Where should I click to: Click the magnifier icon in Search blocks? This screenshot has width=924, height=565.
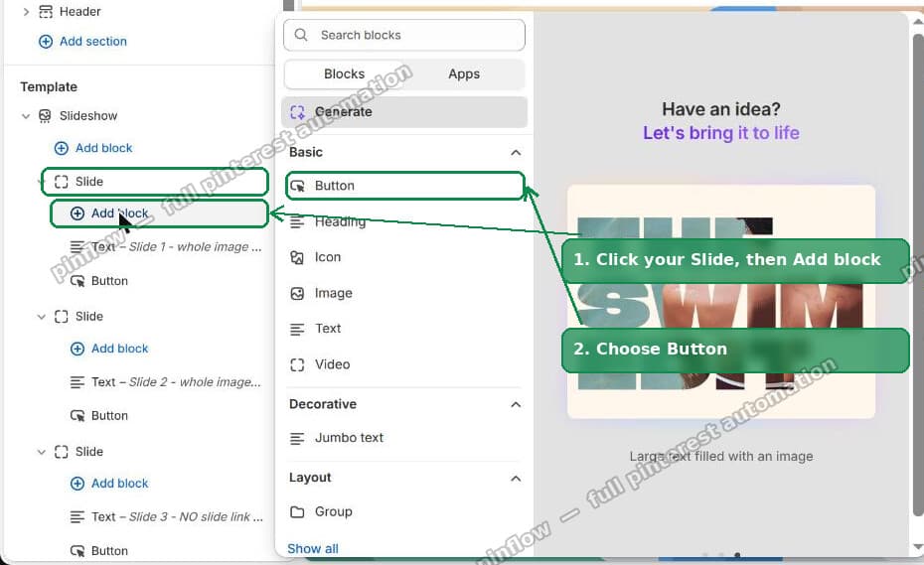(301, 35)
